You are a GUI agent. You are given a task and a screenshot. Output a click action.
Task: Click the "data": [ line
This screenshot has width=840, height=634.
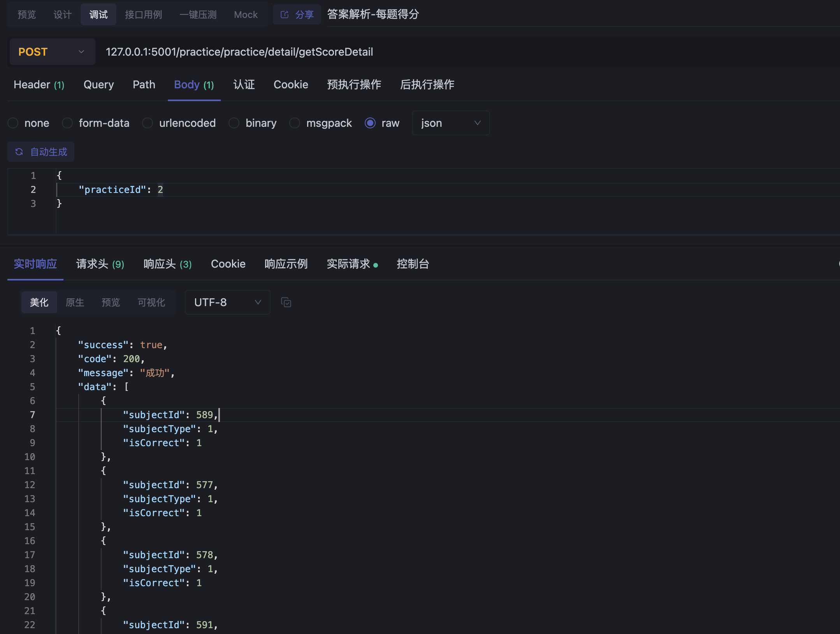(x=103, y=387)
